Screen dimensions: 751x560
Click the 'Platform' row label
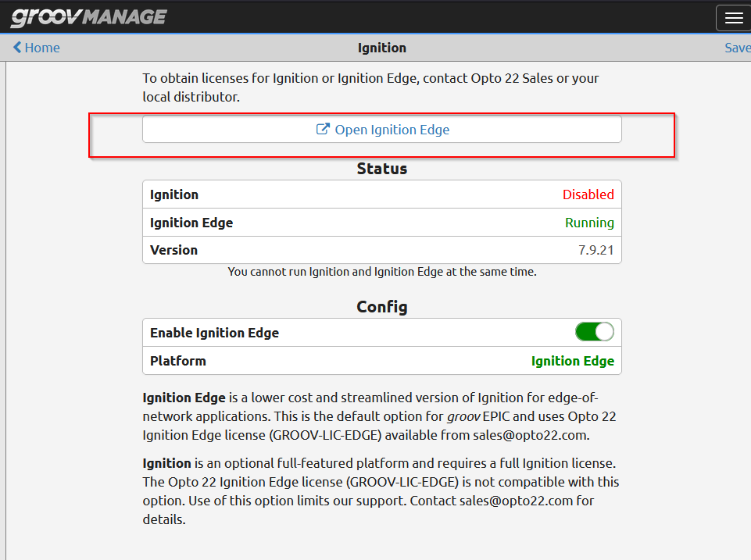[177, 361]
